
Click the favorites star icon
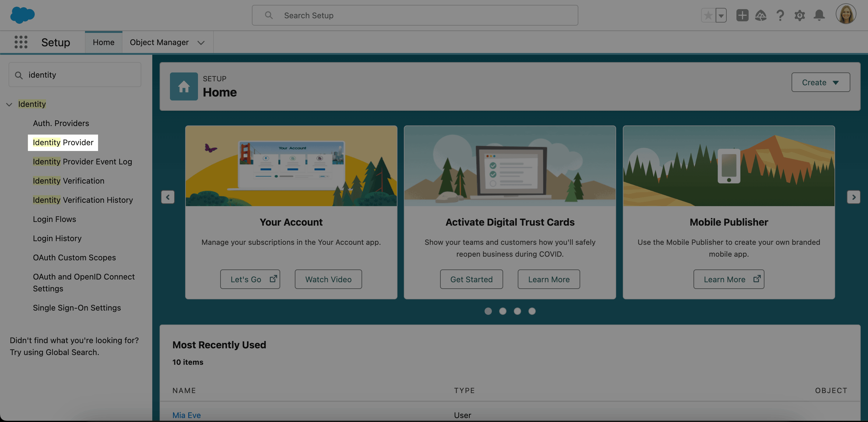[x=708, y=15]
